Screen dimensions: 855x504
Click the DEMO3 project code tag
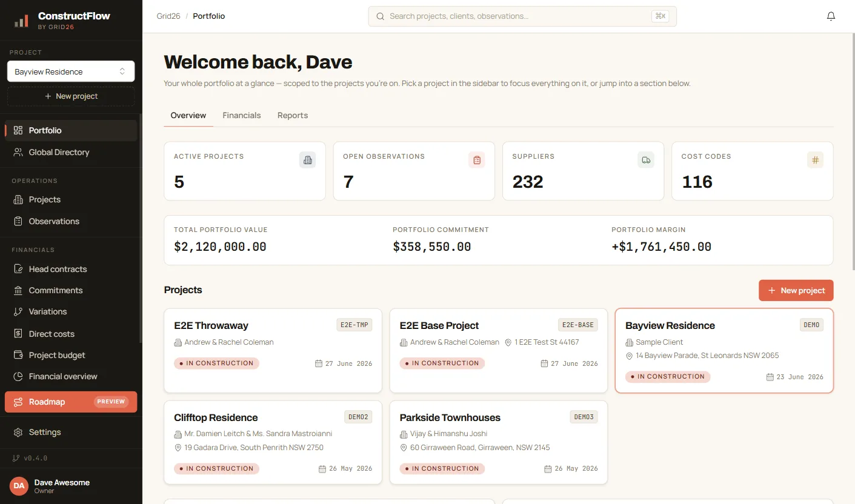[x=584, y=417]
